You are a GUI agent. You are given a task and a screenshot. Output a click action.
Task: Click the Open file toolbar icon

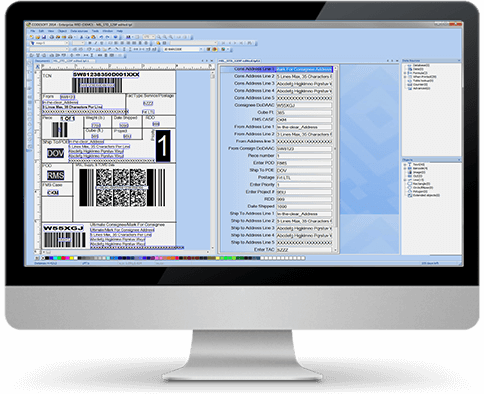point(38,37)
